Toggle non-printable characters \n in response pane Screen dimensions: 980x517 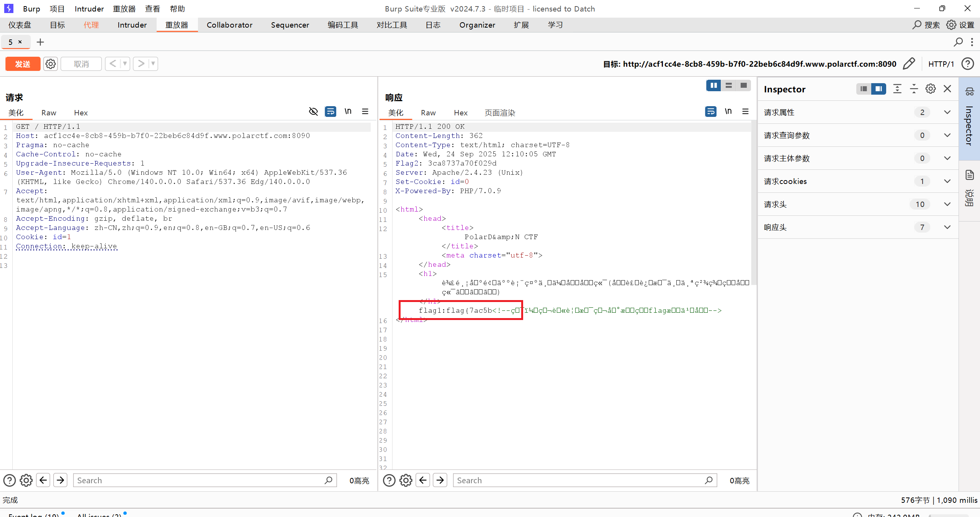[728, 112]
